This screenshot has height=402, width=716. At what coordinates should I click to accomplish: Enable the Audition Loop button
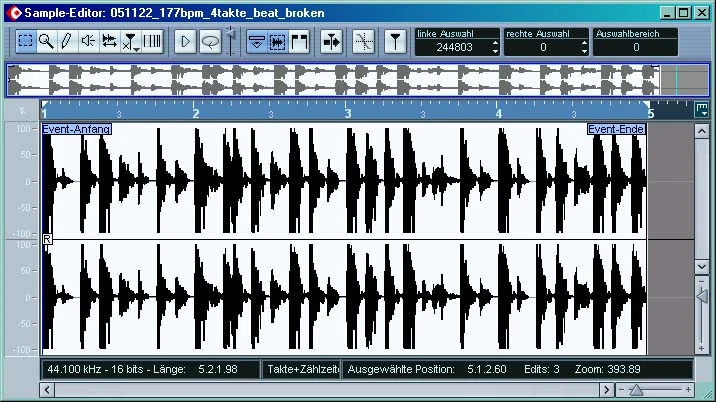pyautogui.click(x=209, y=41)
